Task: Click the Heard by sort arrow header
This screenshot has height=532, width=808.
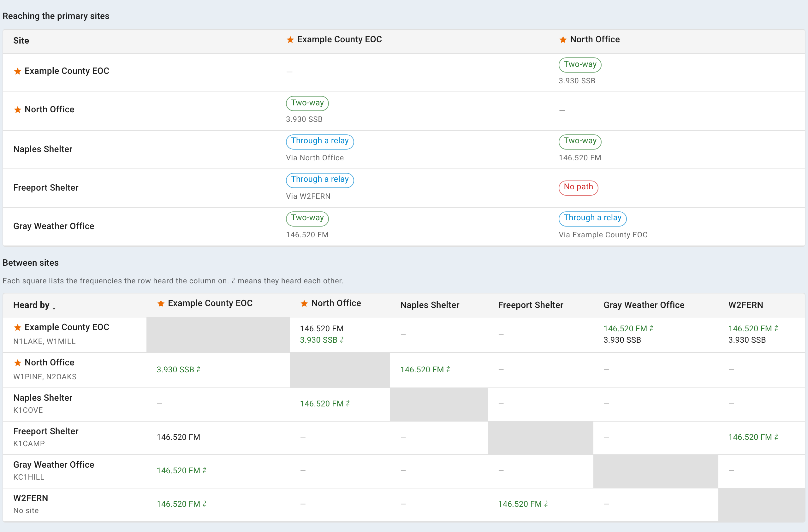Action: pos(35,305)
